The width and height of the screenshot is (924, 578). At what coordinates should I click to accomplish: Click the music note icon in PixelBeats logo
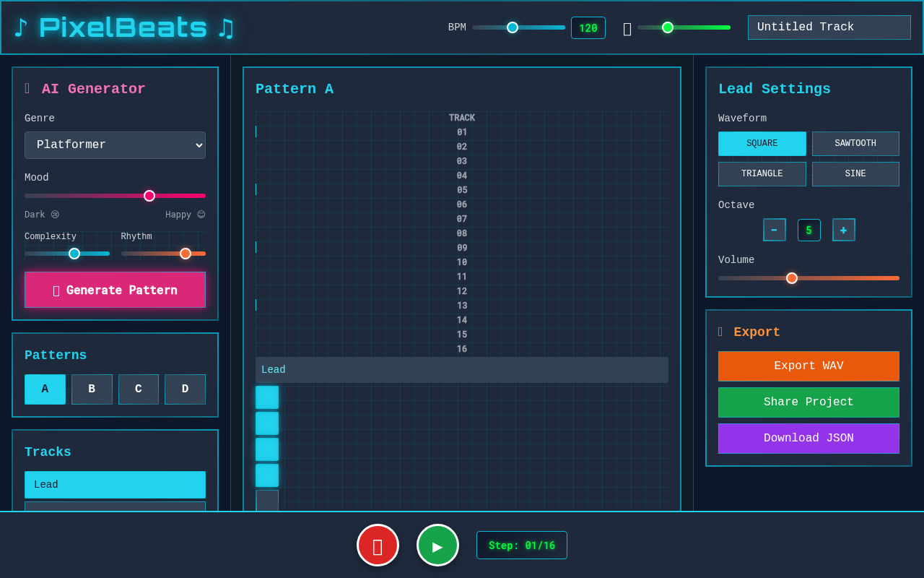tap(19, 27)
